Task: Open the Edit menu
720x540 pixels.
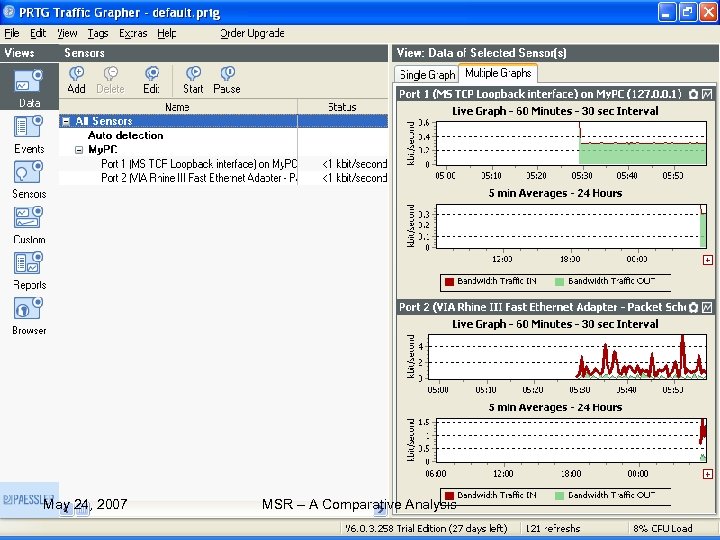Action: point(38,33)
